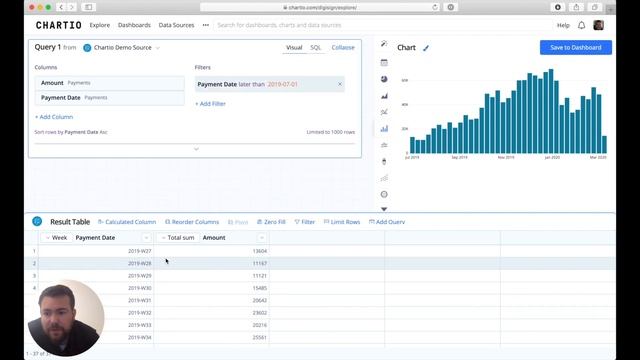640x360 pixels.
Task: Edit the Limited to 1000 rows setting
Action: (331, 132)
